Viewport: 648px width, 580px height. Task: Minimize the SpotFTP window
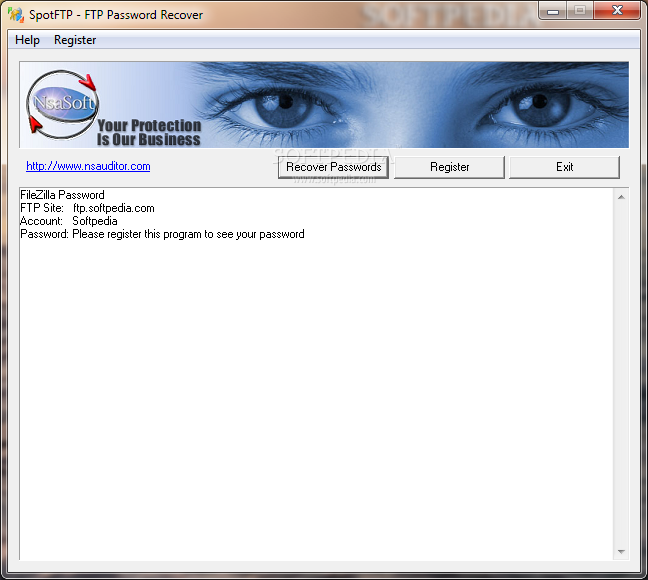click(x=553, y=11)
